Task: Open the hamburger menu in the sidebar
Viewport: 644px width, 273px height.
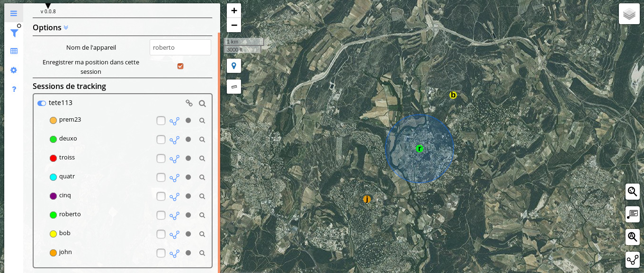Action: (14, 13)
